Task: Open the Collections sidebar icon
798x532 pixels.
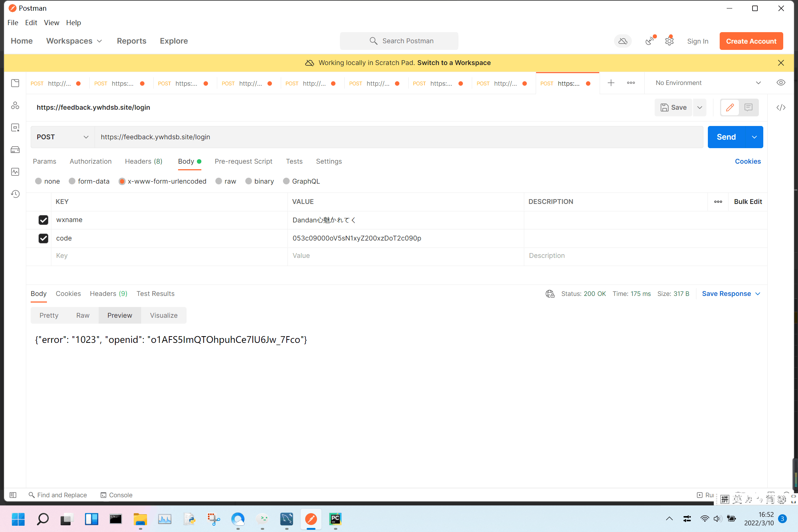Action: click(x=15, y=83)
